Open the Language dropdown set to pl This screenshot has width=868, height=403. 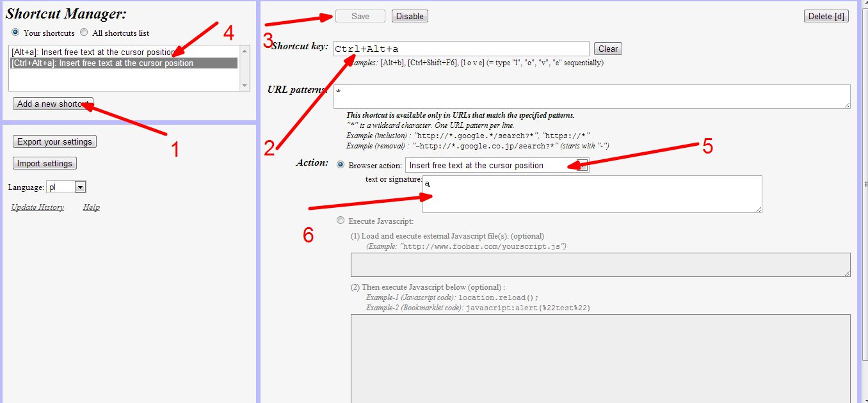tap(66, 187)
